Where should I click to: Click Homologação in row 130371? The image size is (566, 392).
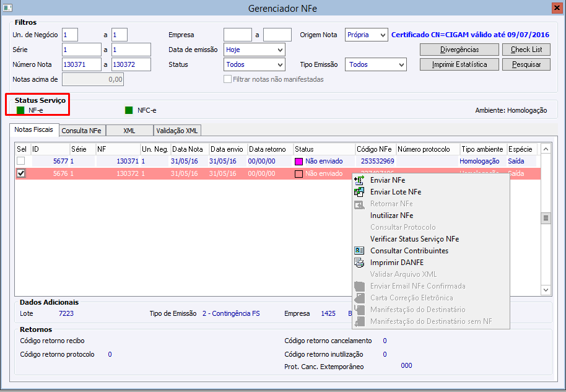[x=479, y=162]
